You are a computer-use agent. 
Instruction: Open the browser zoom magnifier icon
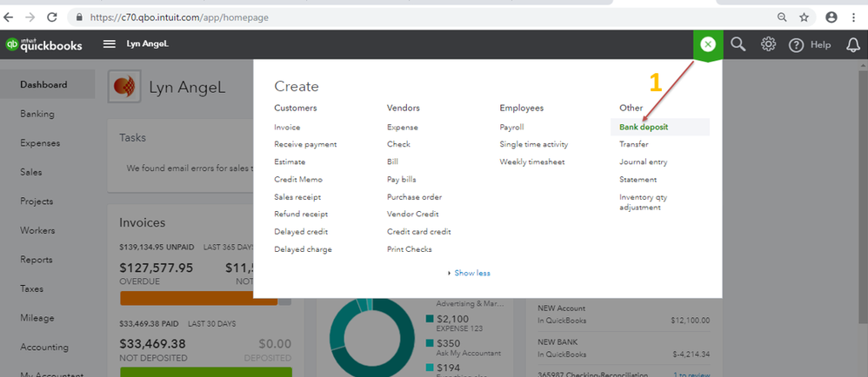[x=782, y=17]
